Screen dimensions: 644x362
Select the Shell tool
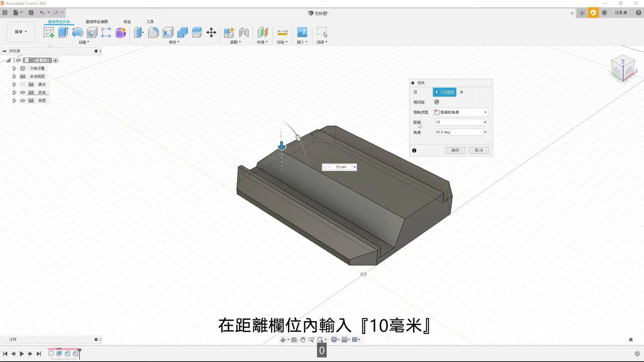168,33
